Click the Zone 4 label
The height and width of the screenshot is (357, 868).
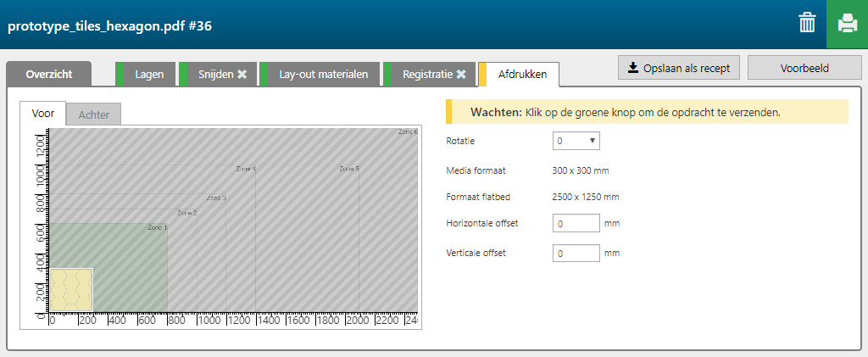[x=246, y=169]
